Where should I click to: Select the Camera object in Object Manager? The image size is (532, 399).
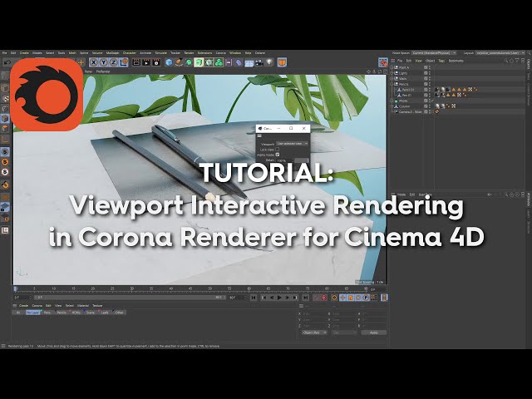pyautogui.click(x=410, y=111)
